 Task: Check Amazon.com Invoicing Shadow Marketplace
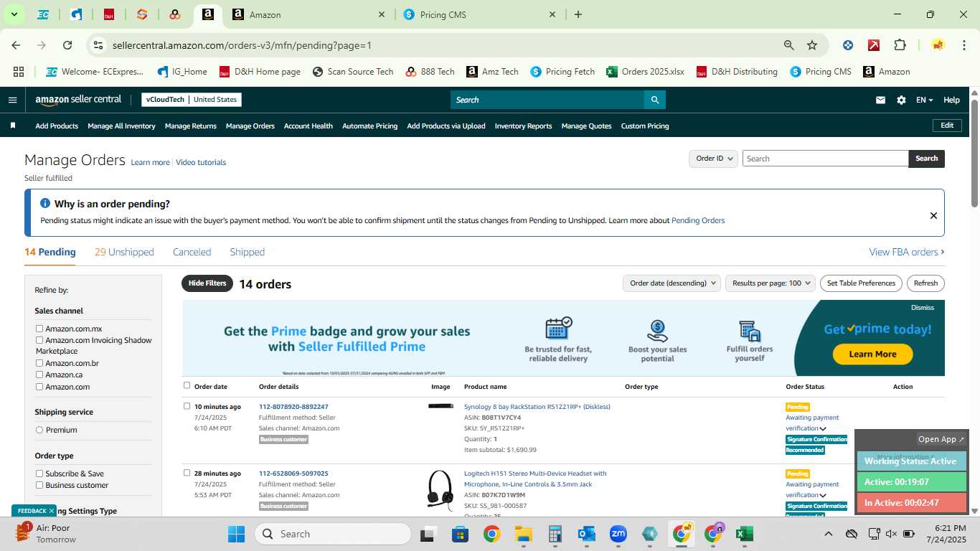[x=39, y=340]
